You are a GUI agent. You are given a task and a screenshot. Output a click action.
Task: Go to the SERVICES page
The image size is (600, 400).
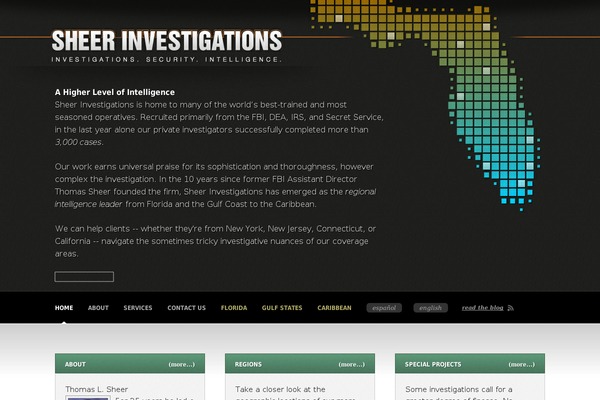(x=138, y=308)
